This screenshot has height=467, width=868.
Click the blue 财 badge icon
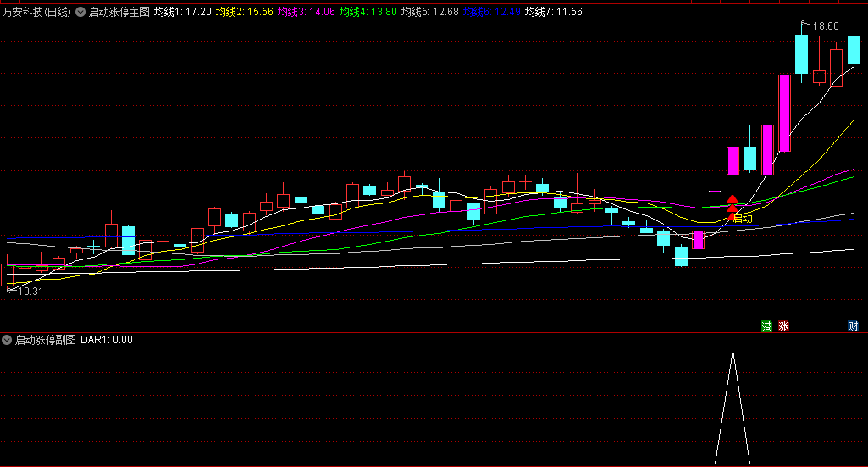(853, 326)
